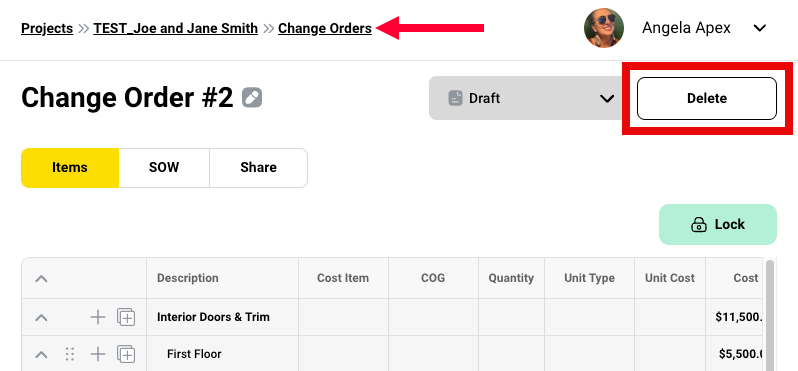The width and height of the screenshot is (798, 371).
Task: Collapse the Interior Doors & Trim group
Action: click(x=41, y=318)
